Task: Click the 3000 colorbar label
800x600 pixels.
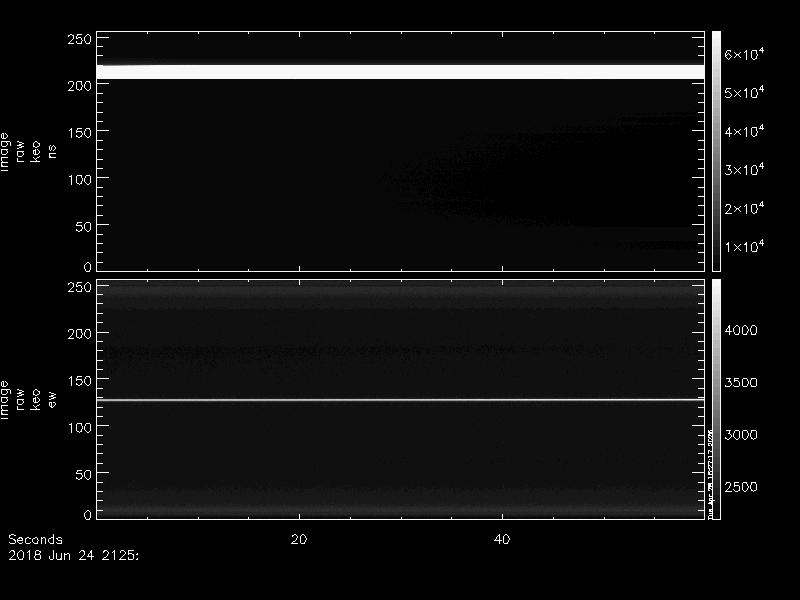Action: [741, 435]
